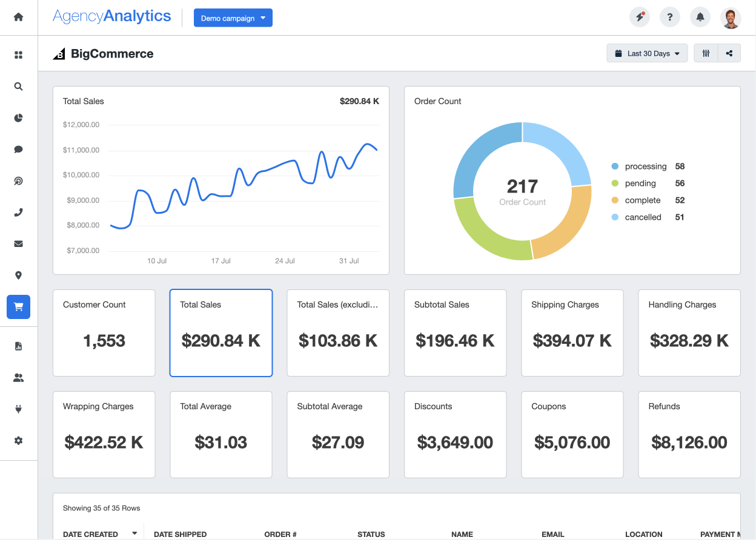Click the BigCommerce logo icon
The image size is (756, 540).
[x=59, y=54]
